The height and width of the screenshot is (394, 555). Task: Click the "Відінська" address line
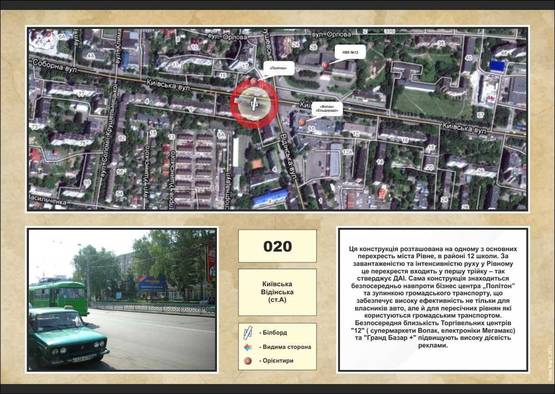point(278,292)
